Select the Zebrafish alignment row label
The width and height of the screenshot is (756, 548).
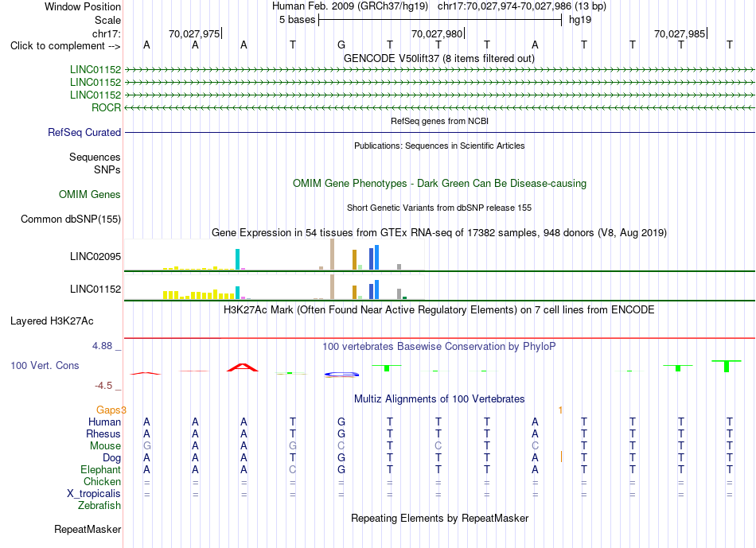(x=99, y=505)
